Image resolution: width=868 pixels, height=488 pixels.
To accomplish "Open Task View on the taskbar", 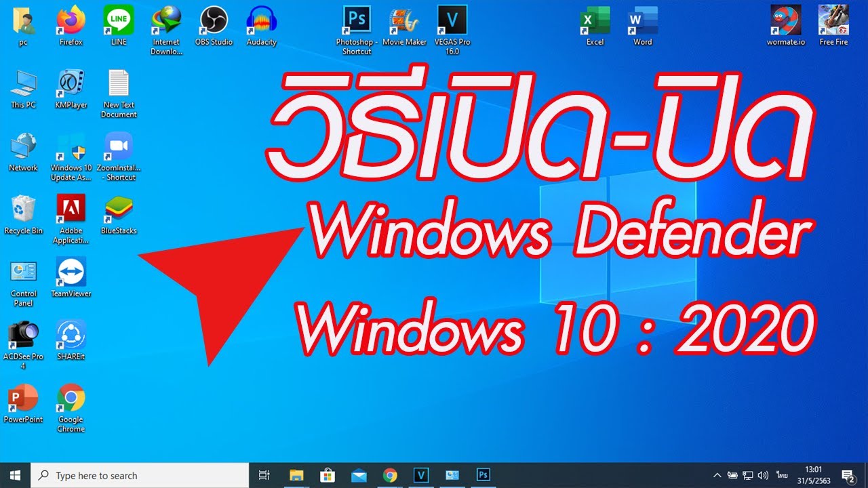I will pyautogui.click(x=264, y=475).
